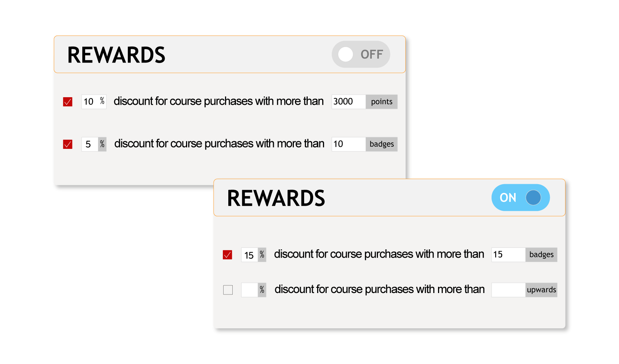Click the badges unit next to 15
619x364 pixels.
pyautogui.click(x=541, y=254)
